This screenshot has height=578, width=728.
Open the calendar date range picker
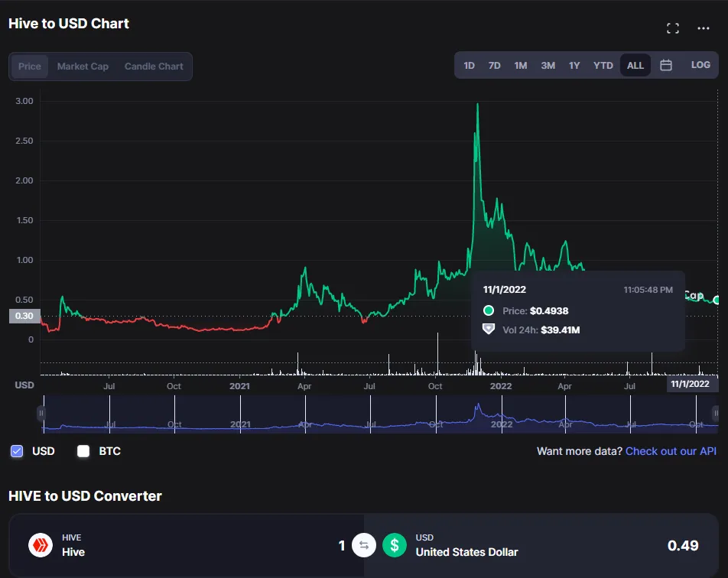tap(666, 65)
